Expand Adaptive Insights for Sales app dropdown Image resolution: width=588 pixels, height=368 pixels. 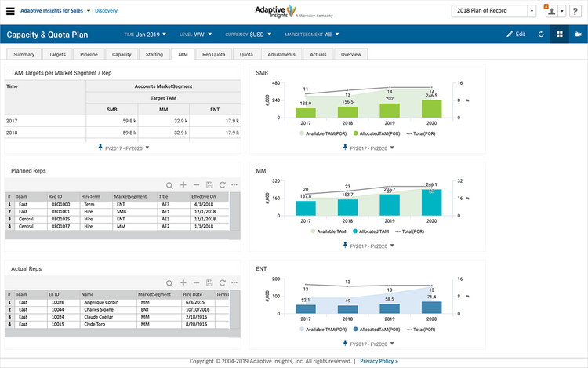(x=89, y=11)
